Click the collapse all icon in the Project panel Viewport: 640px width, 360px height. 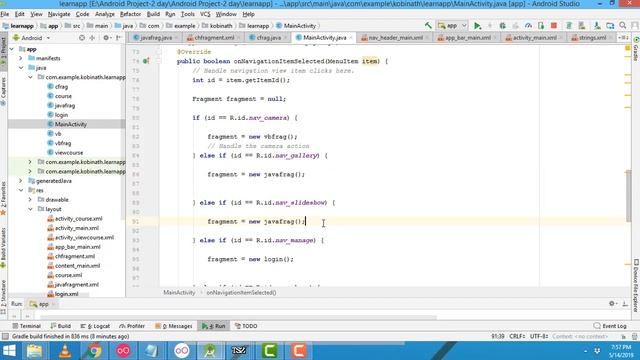(92, 38)
